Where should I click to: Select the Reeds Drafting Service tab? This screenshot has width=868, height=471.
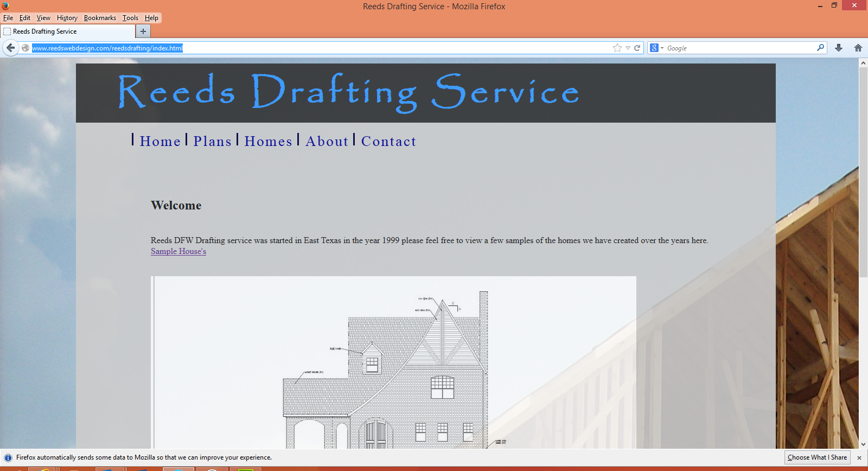[68, 31]
